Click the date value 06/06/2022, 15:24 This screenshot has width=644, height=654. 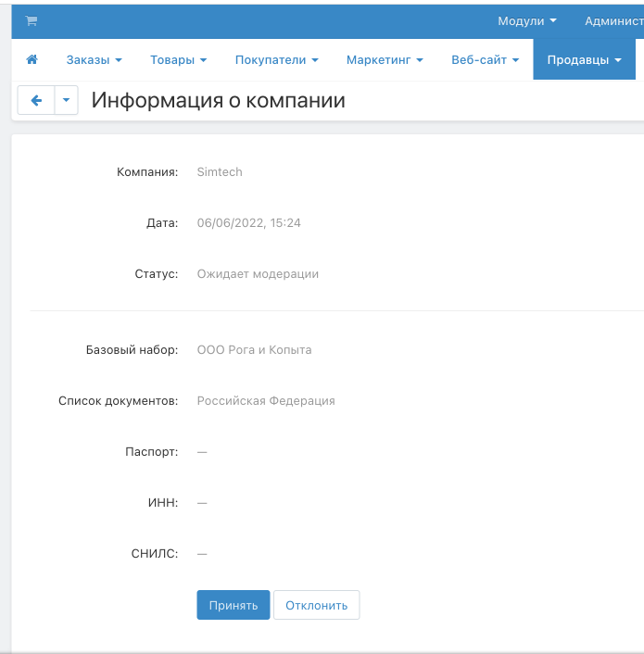click(248, 223)
